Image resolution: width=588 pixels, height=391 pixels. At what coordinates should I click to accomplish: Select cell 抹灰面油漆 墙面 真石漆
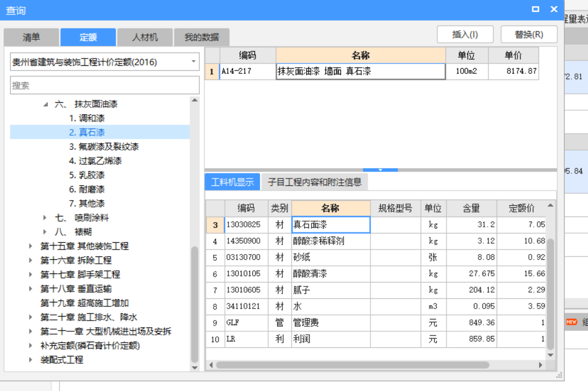coord(361,71)
